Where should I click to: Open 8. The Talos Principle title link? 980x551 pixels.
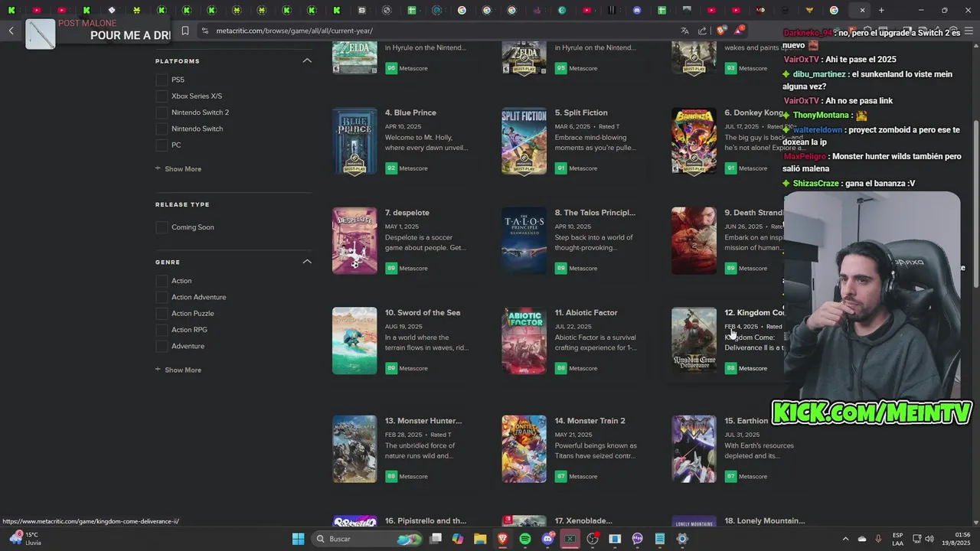coord(595,213)
